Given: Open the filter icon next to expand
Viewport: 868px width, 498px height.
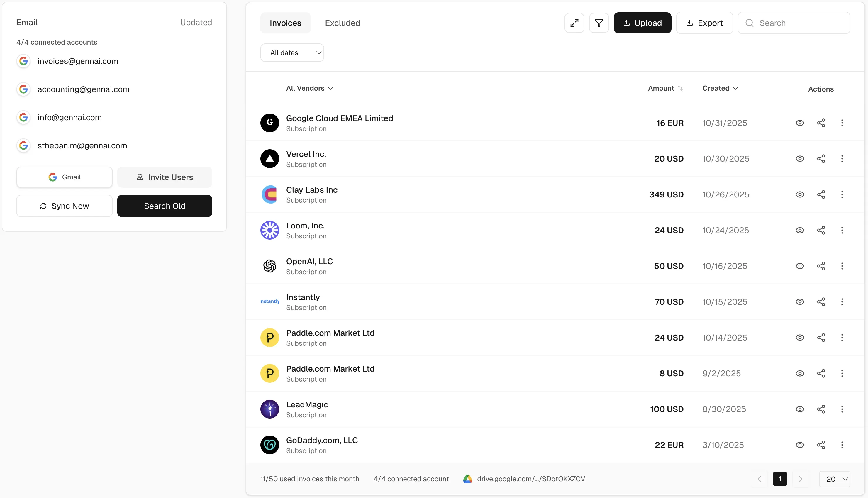Looking at the screenshot, I should click(x=599, y=23).
